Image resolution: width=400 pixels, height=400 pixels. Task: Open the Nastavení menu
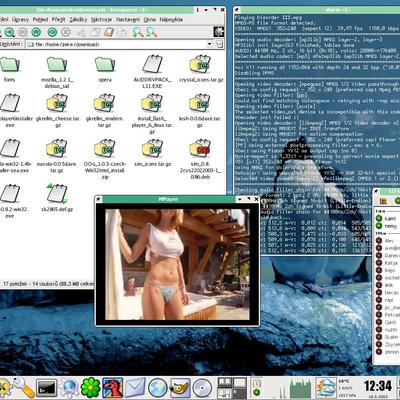click(x=128, y=20)
